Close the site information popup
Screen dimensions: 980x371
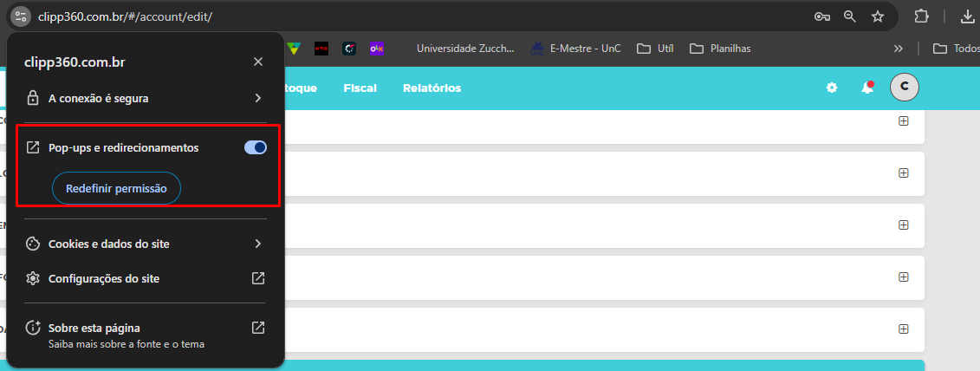257,62
